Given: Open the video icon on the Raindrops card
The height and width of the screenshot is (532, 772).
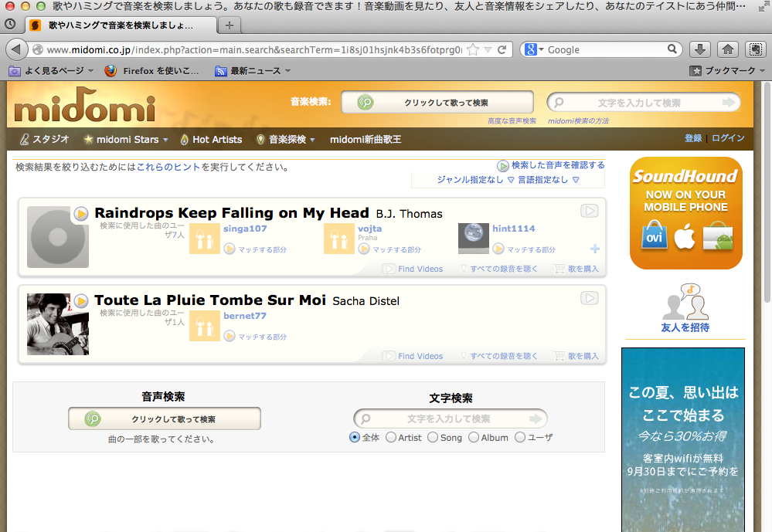Looking at the screenshot, I should (590, 211).
